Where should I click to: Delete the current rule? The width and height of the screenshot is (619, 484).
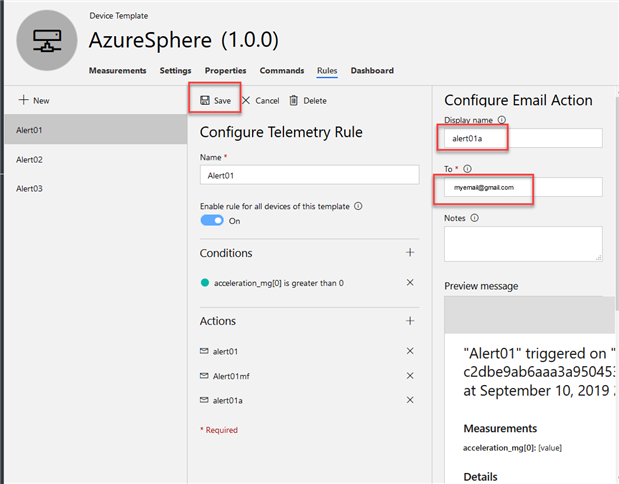click(308, 101)
